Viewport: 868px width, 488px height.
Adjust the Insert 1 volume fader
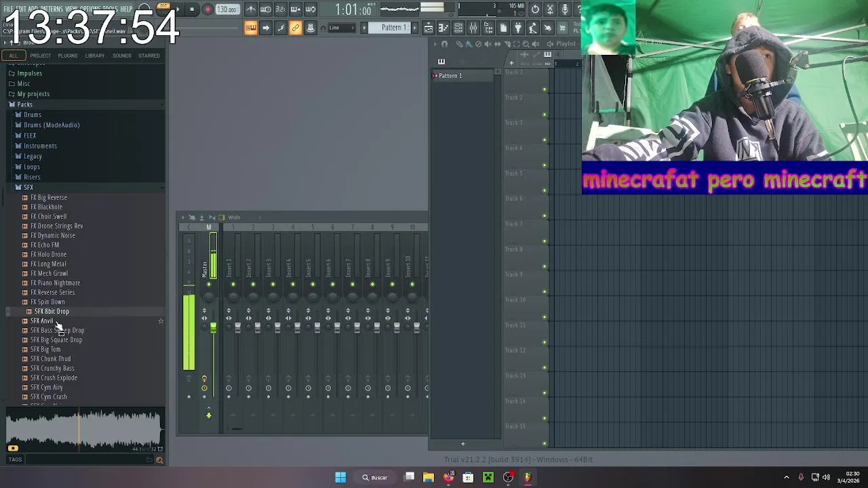tap(237, 328)
